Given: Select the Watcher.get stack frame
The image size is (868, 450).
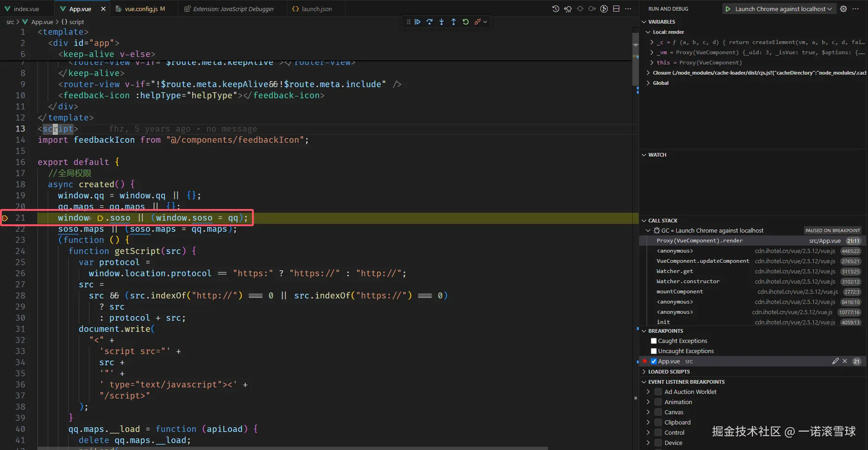Looking at the screenshot, I should pos(753,272).
